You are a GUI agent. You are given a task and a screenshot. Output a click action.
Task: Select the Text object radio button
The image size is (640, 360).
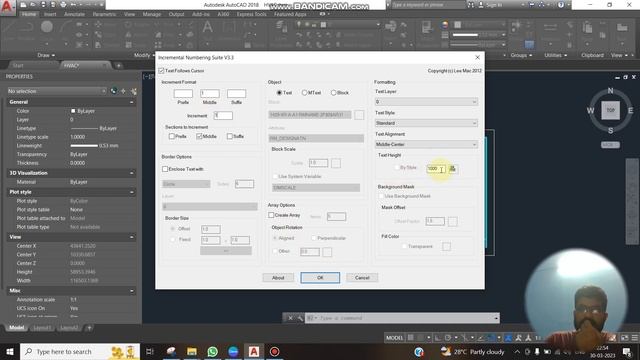(279, 93)
